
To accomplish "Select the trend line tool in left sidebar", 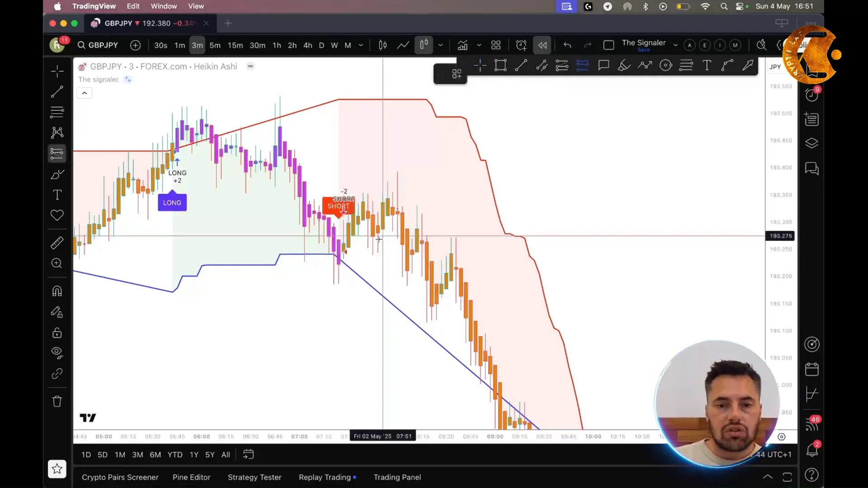I will pyautogui.click(x=57, y=92).
